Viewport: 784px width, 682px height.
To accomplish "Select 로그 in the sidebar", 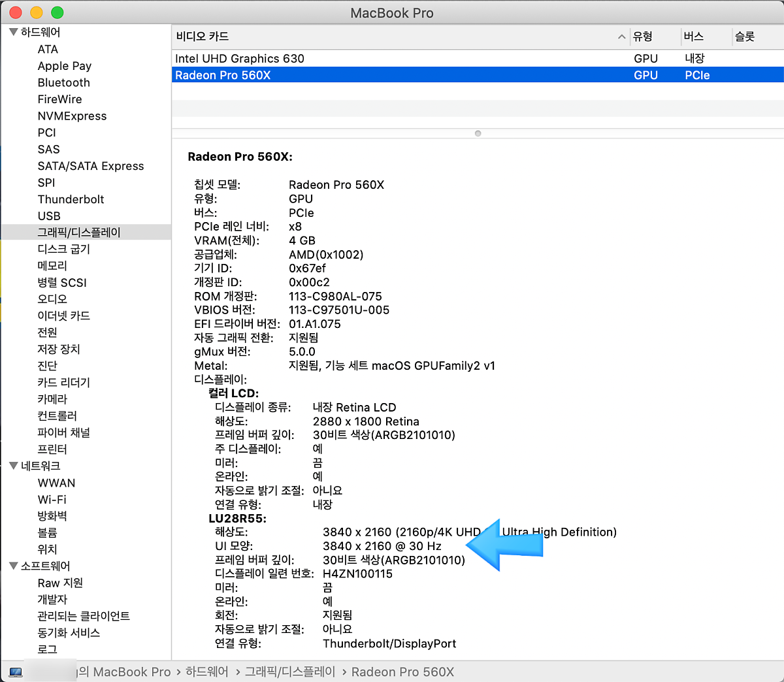I will 47,649.
